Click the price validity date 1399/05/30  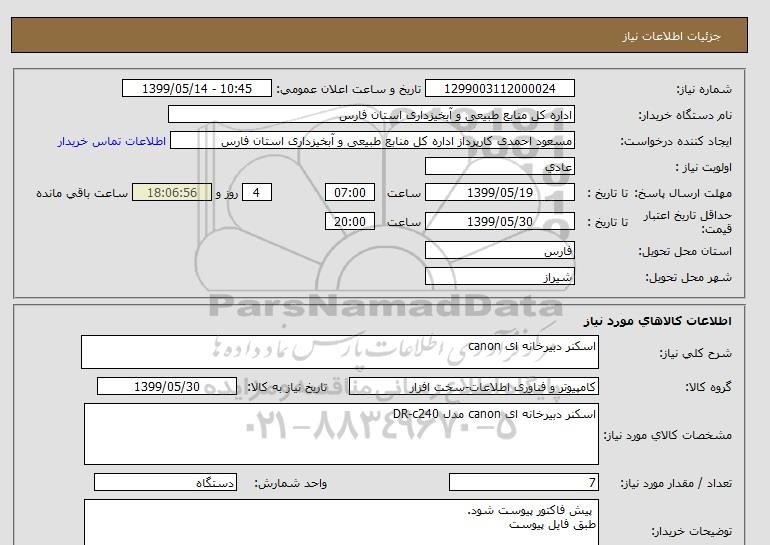tap(499, 221)
